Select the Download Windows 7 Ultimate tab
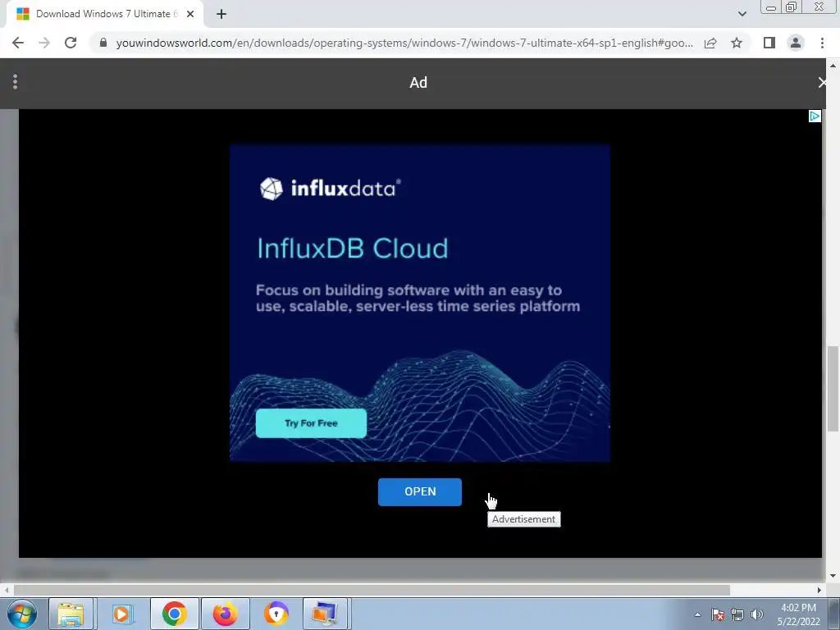This screenshot has width=840, height=630. (x=105, y=15)
